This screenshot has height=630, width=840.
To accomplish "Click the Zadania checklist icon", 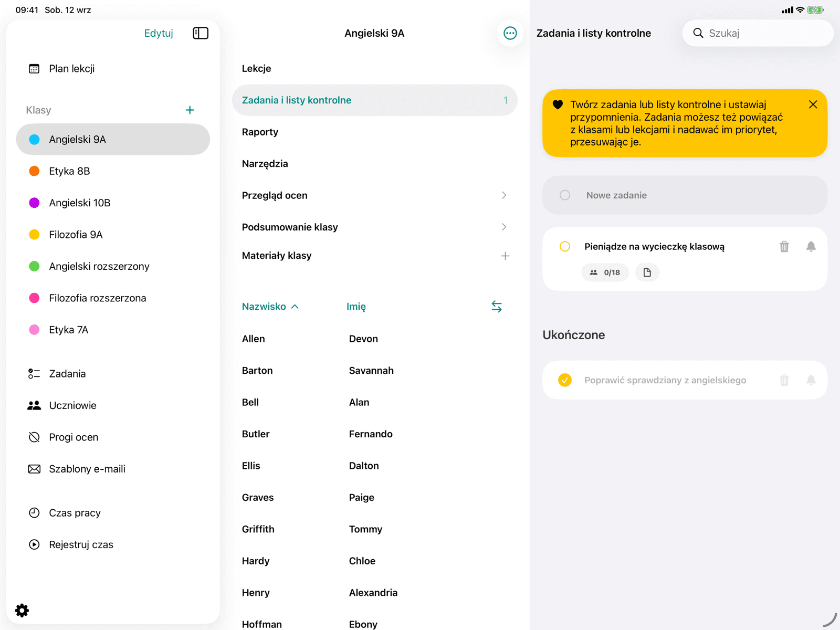I will [34, 374].
